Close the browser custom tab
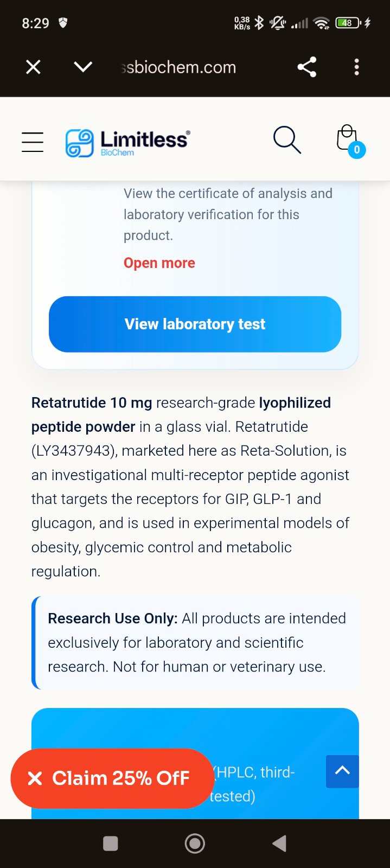390x868 pixels. tap(33, 67)
